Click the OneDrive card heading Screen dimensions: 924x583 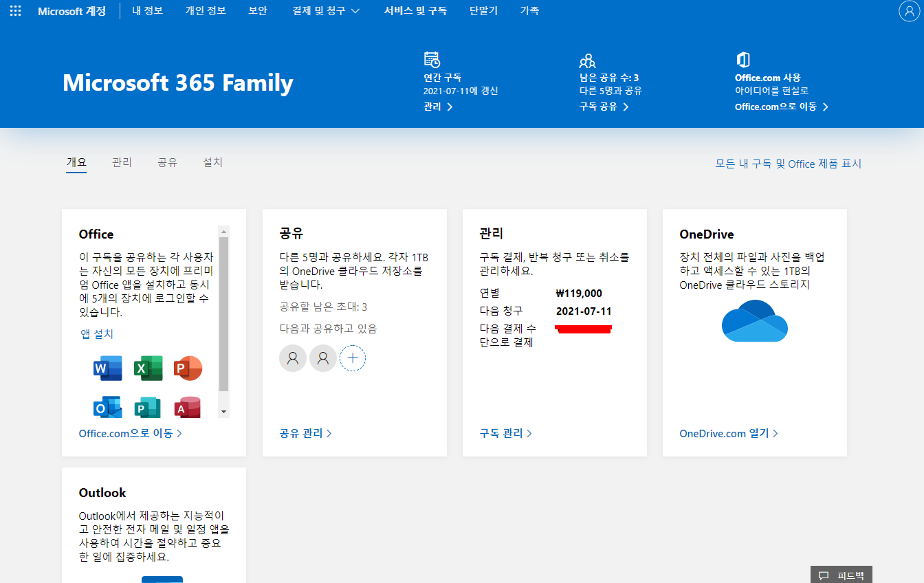click(x=707, y=234)
